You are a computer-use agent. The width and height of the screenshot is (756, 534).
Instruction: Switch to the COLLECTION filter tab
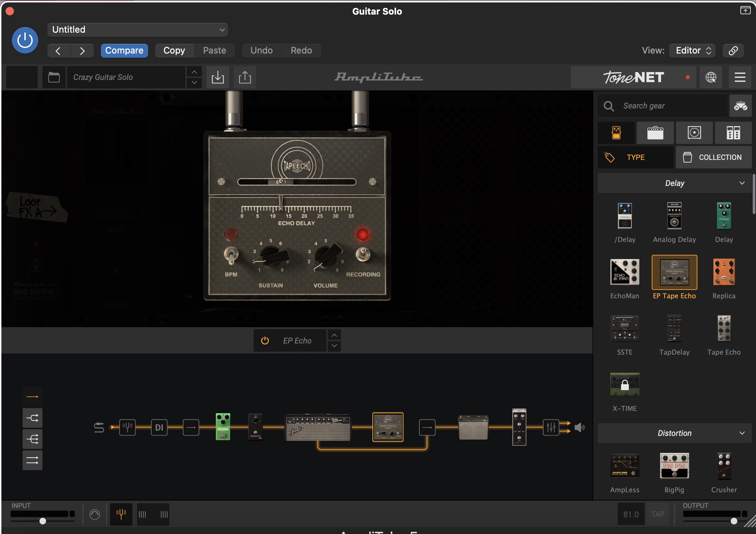click(714, 157)
